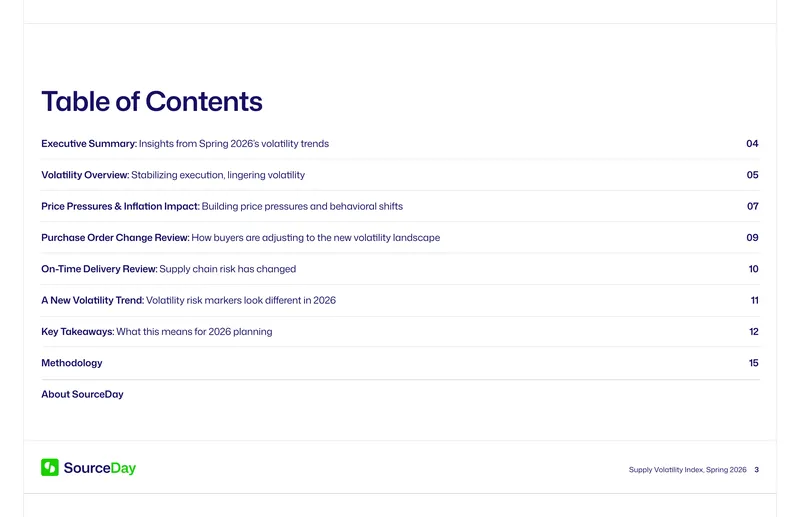
Task: Click page number 10 for On-Time Delivery
Action: [754, 269]
